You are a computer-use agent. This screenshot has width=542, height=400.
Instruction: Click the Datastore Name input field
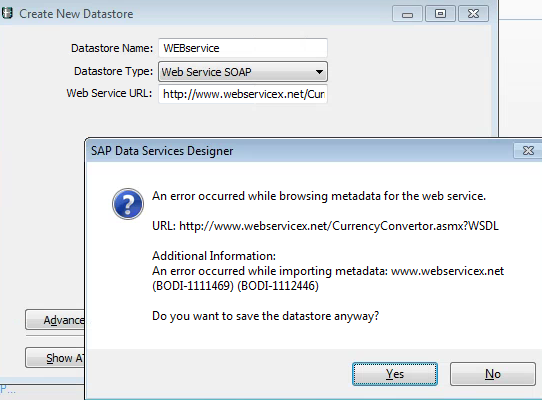(x=243, y=48)
